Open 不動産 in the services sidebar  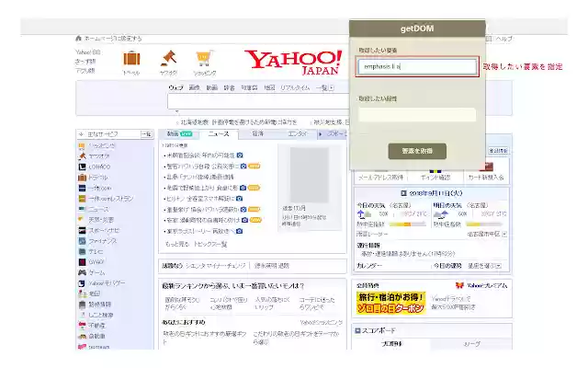[96, 325]
